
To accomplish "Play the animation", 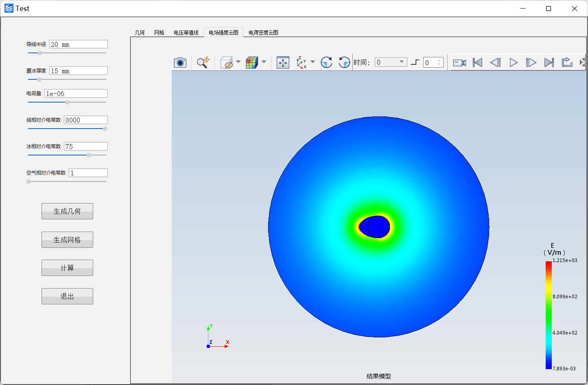I will [x=514, y=62].
